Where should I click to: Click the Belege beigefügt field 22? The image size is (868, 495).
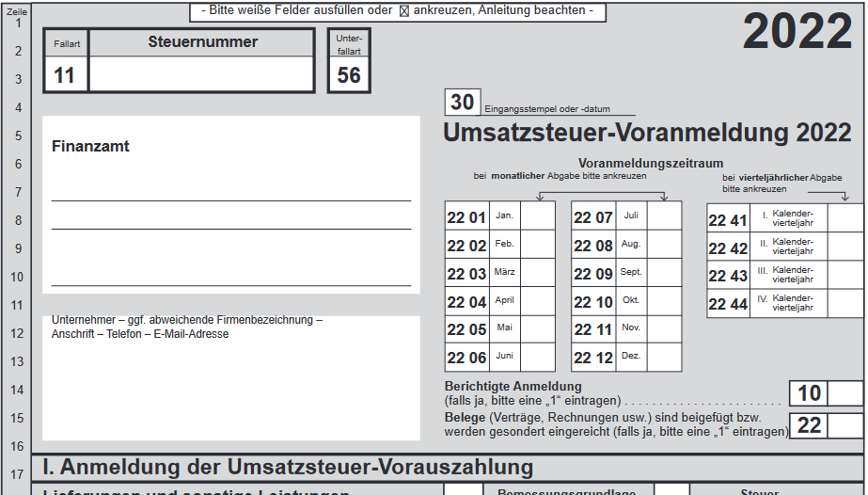(845, 425)
